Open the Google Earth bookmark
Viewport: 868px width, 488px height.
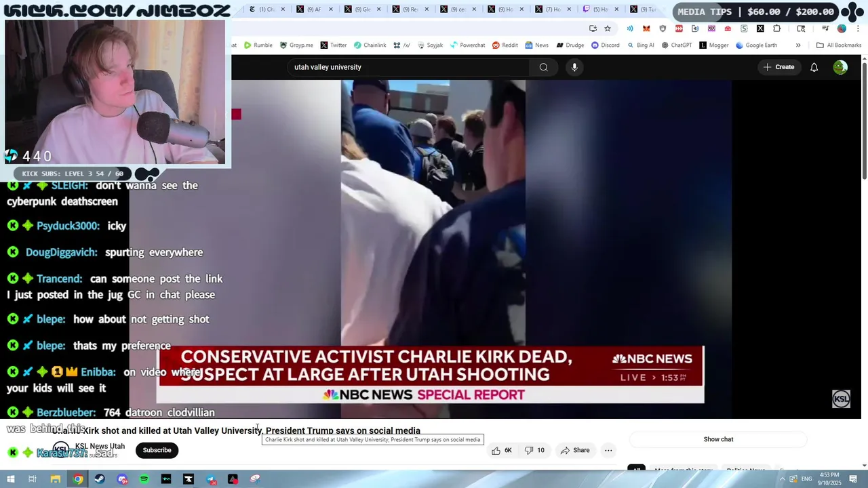756,45
